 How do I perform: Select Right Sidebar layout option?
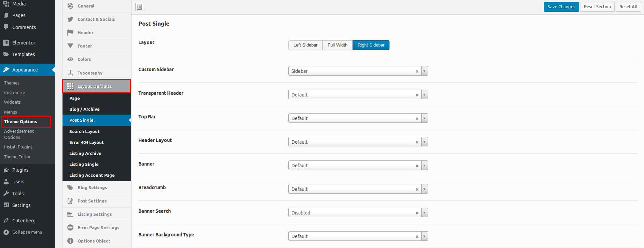click(x=371, y=45)
